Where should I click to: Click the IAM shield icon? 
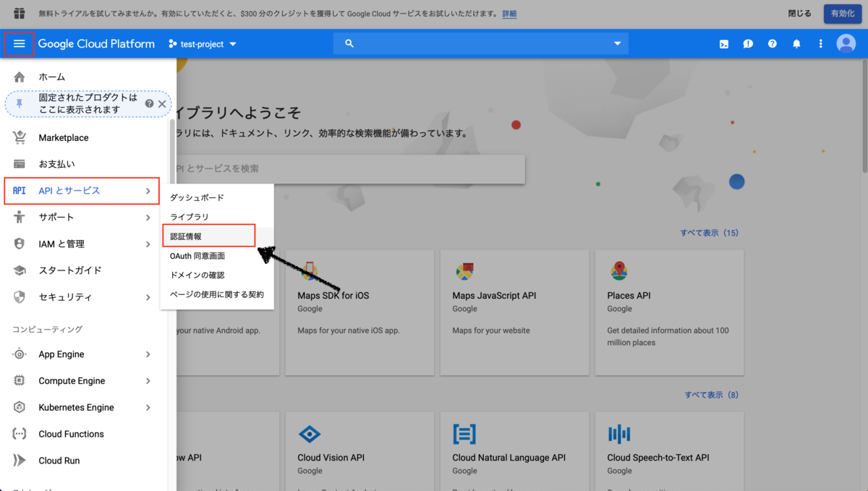tap(20, 244)
